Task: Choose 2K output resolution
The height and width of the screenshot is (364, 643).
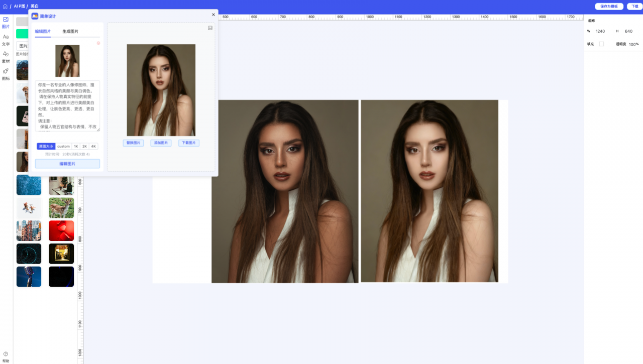Action: [84, 147]
